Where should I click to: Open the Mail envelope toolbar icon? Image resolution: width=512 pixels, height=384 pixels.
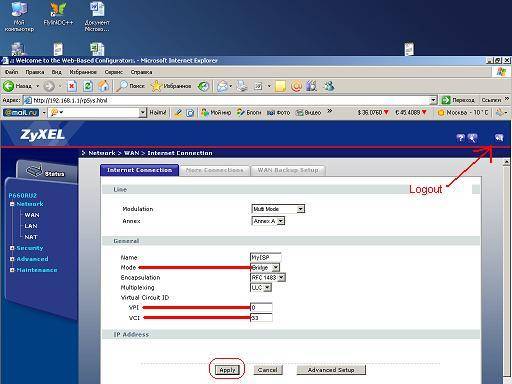tap(222, 86)
